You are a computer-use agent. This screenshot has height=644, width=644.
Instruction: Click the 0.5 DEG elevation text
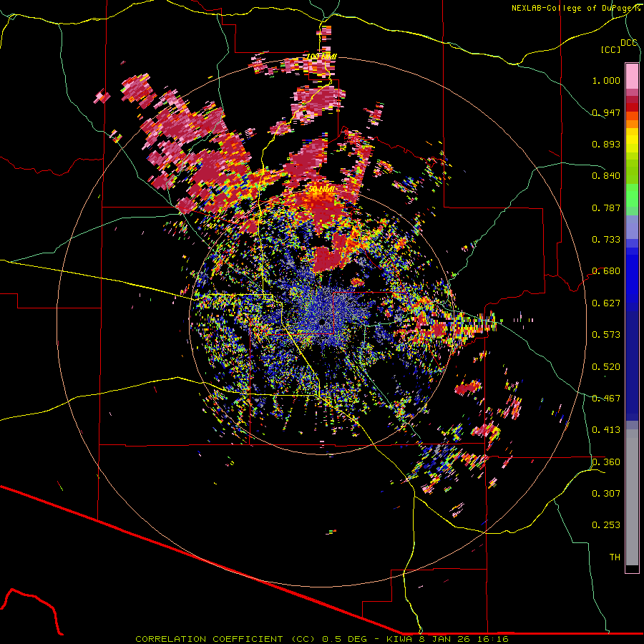pos(346,639)
